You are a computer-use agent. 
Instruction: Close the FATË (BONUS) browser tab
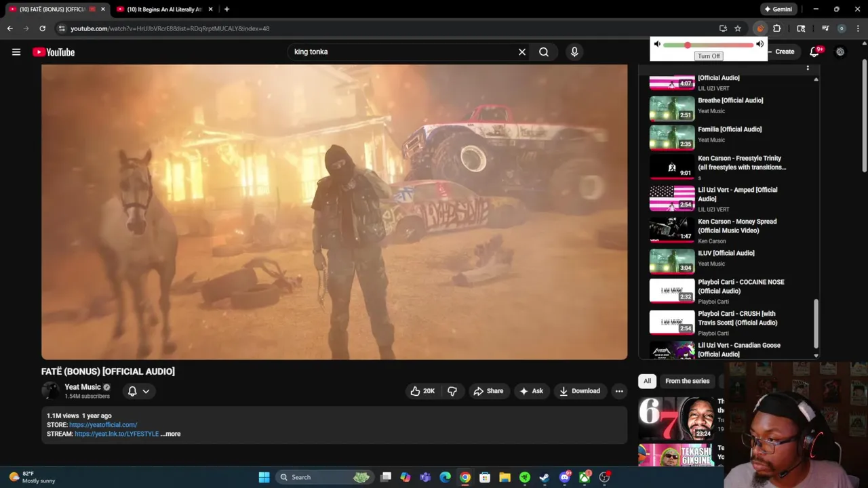[x=103, y=9]
